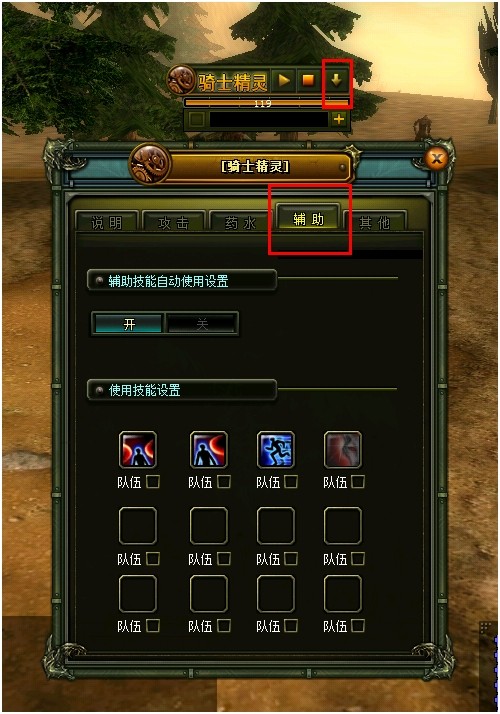This screenshot has height=714, width=500.
Task: Start the 骑士精灵 bot with the play button
Action: click(284, 81)
